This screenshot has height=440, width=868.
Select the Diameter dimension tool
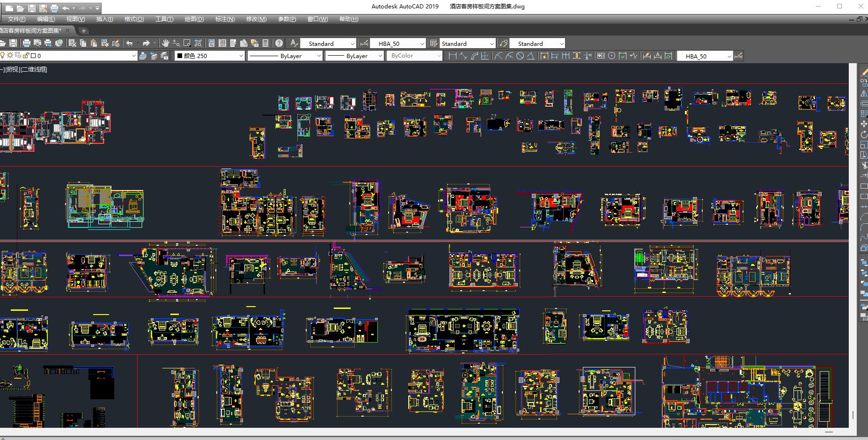click(x=520, y=56)
